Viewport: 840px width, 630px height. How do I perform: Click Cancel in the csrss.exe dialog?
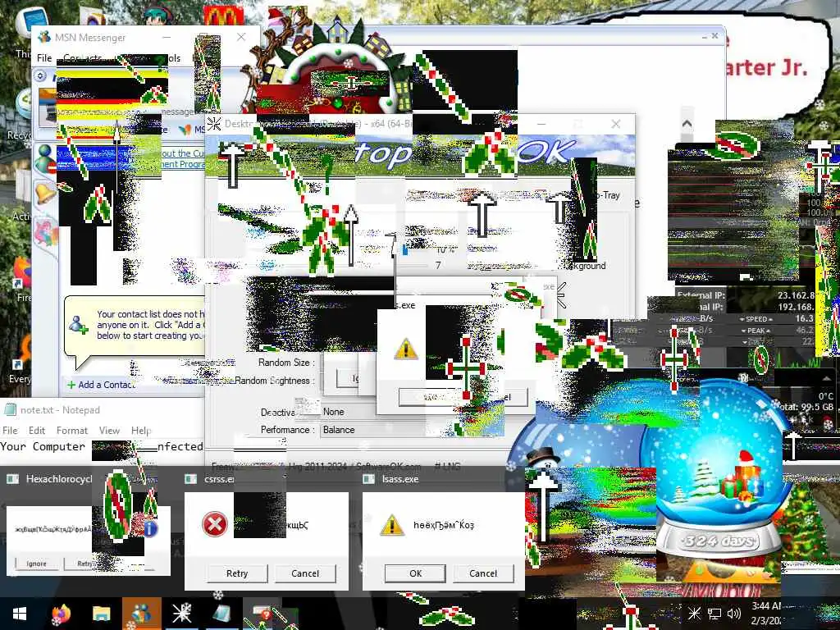[305, 573]
